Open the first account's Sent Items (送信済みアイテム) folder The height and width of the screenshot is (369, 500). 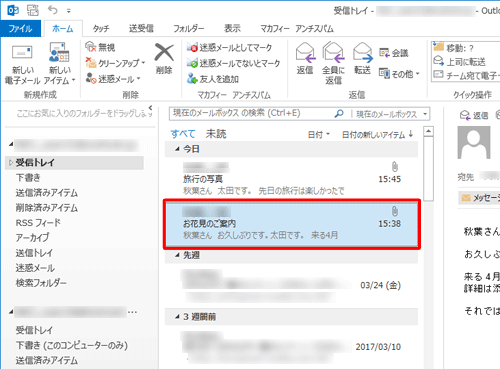(x=47, y=193)
